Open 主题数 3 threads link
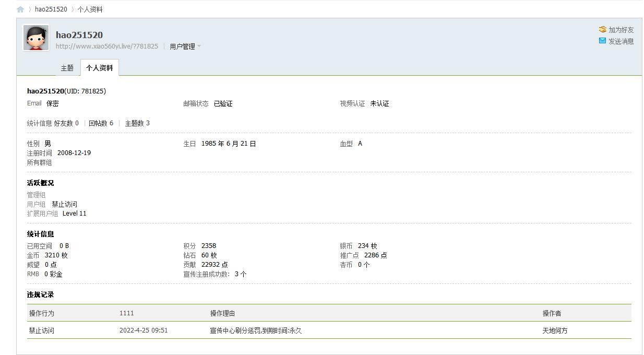Image resolution: width=644 pixels, height=355 pixels. [x=137, y=123]
